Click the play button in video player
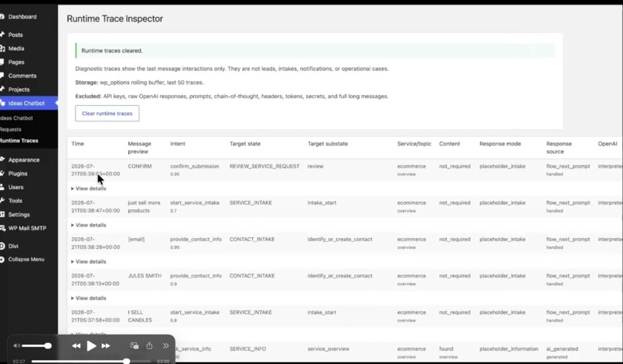The width and height of the screenshot is (623, 364). pyautogui.click(x=91, y=345)
